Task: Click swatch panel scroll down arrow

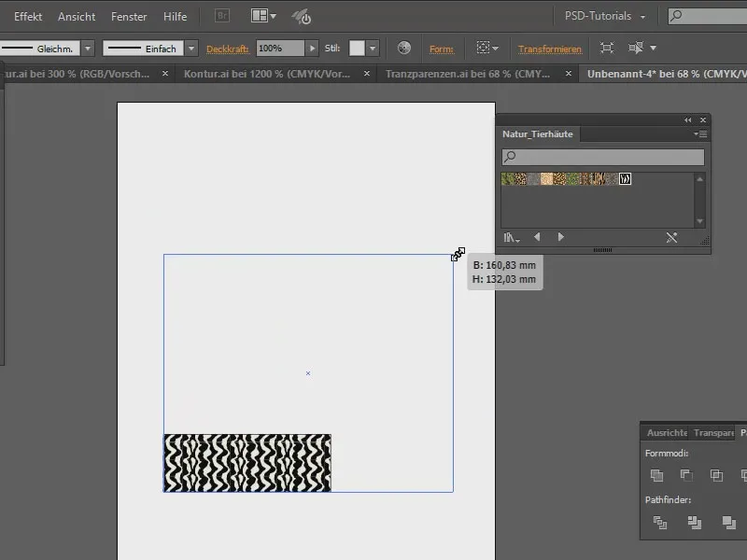Action: point(699,221)
